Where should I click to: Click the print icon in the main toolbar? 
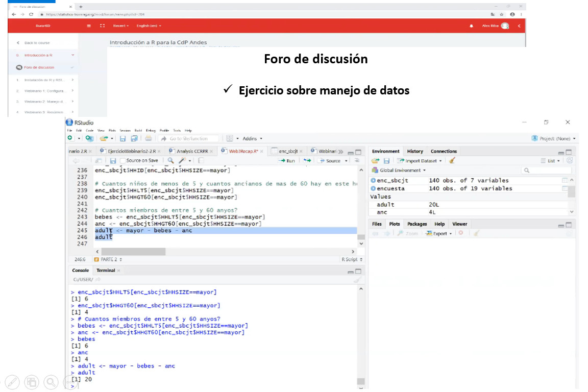pyautogui.click(x=148, y=138)
